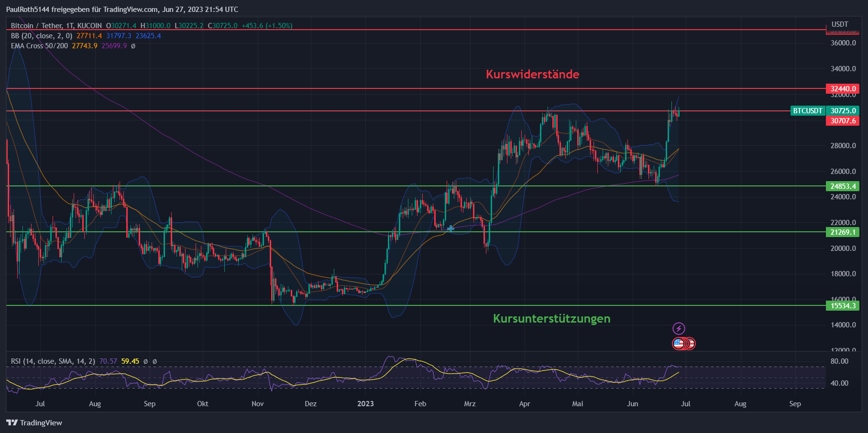
Task: Click the Nov label on time axis
Action: tap(258, 404)
